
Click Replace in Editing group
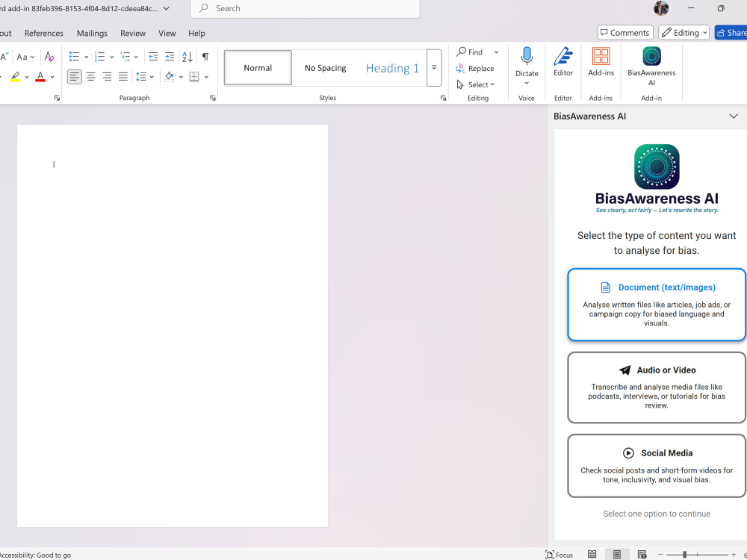[x=475, y=69]
